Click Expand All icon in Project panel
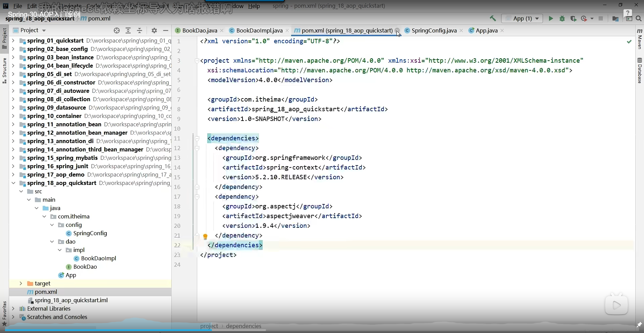644x333 pixels. click(128, 30)
